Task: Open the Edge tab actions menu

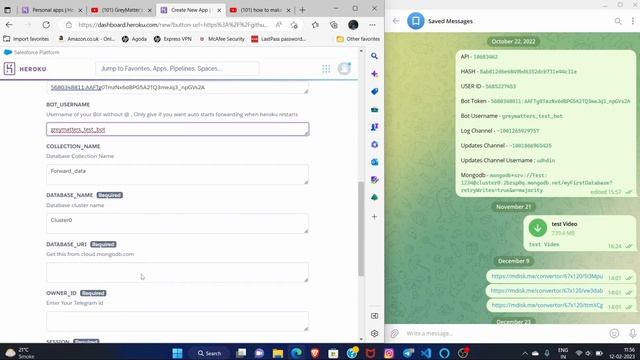Action: (x=7, y=10)
